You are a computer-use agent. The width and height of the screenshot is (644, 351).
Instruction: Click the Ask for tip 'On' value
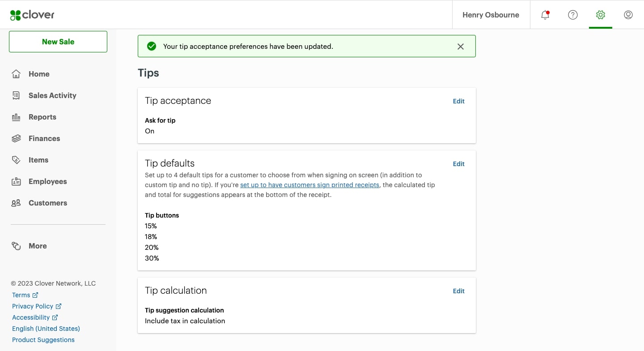click(x=149, y=131)
